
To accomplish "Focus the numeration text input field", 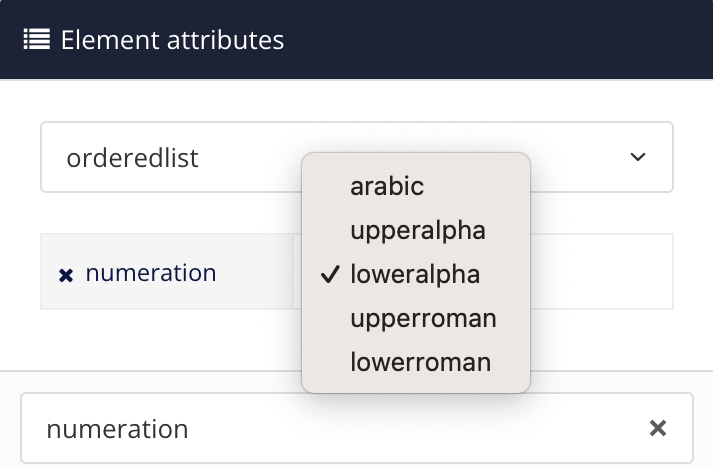I will [330, 429].
